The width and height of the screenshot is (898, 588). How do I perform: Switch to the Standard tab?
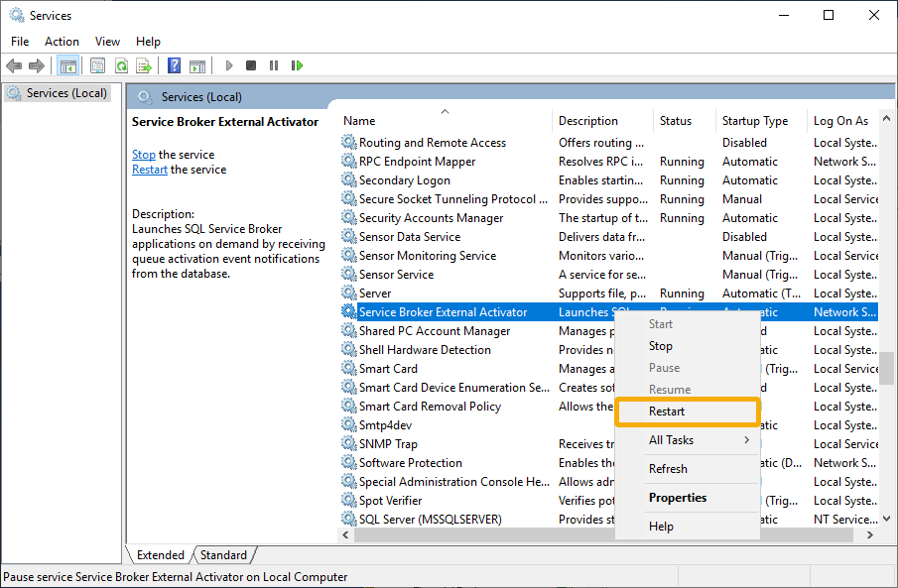pos(223,555)
